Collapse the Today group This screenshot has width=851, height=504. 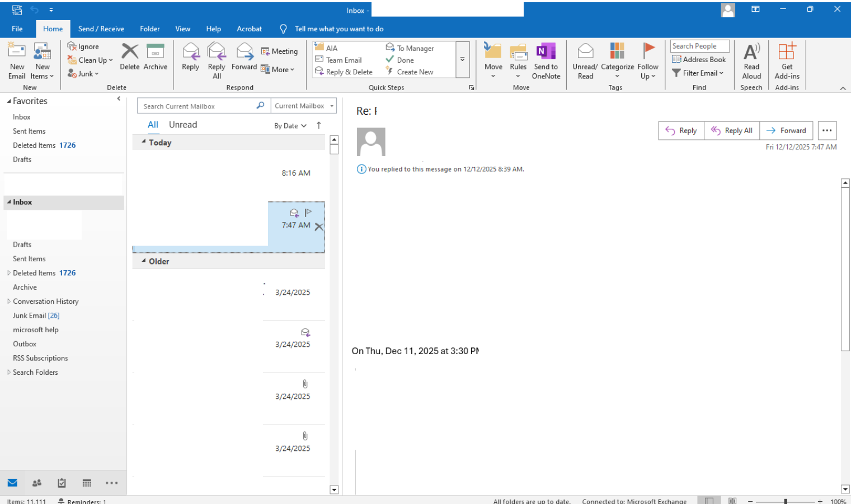coord(144,142)
